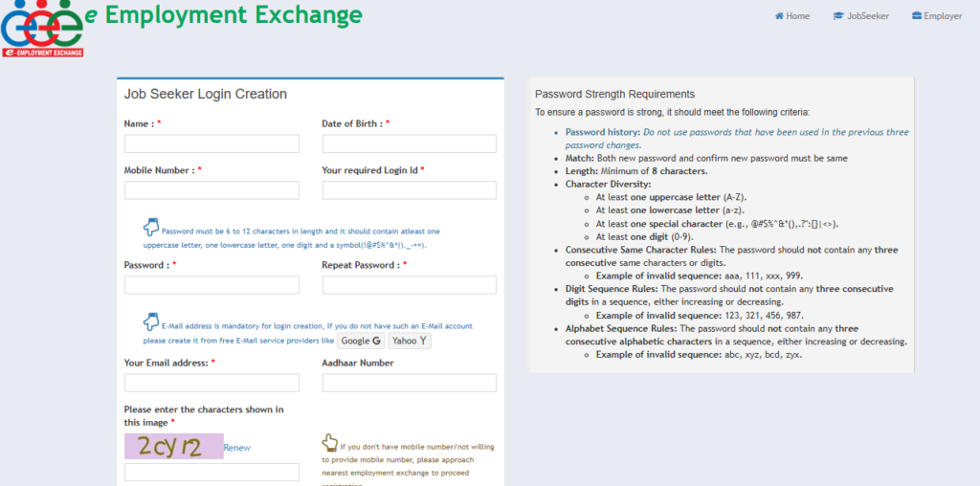Open the Yahoo email provider button
The image size is (980, 486).
[410, 340]
